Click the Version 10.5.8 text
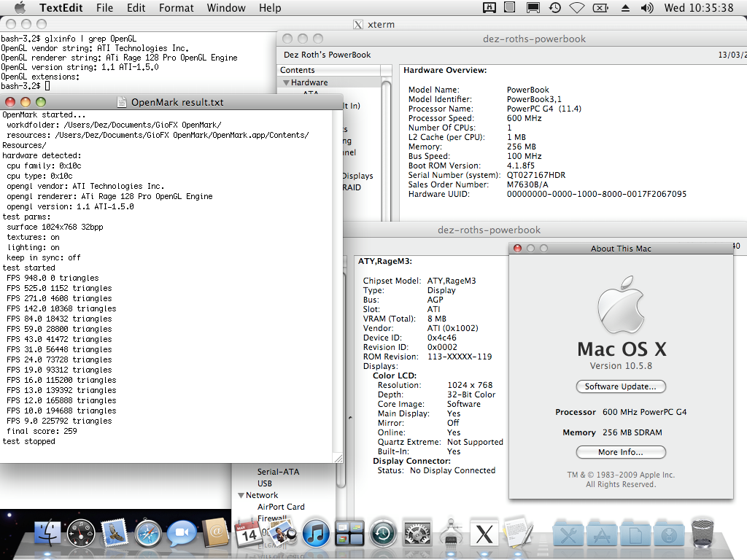The width and height of the screenshot is (747, 560). 621,366
